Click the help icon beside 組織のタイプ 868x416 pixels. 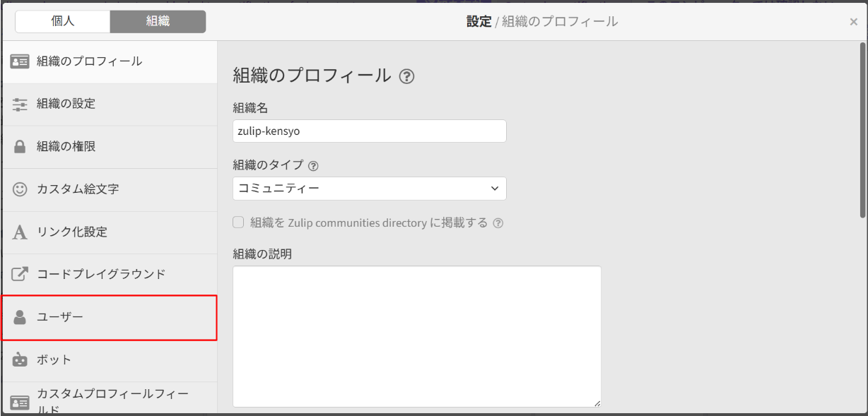(x=313, y=165)
